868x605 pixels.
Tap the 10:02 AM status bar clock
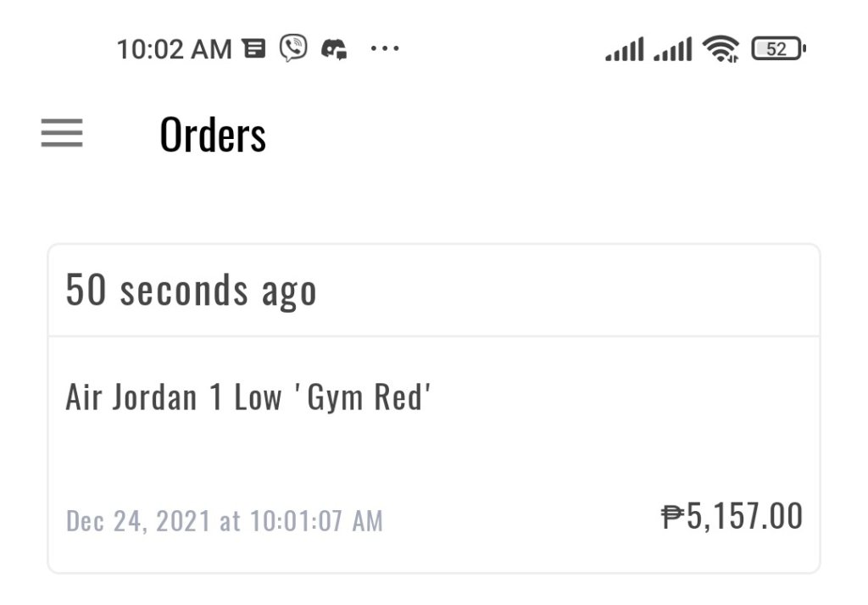tap(174, 49)
